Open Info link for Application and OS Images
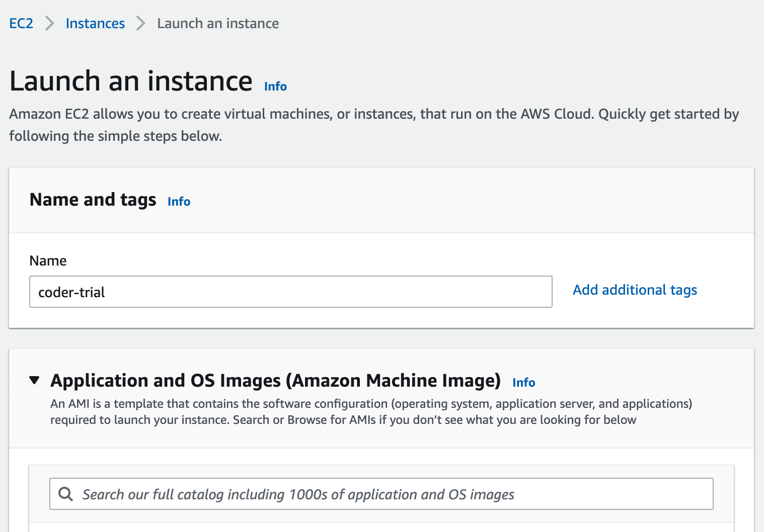Viewport: 764px width, 532px height. click(523, 383)
